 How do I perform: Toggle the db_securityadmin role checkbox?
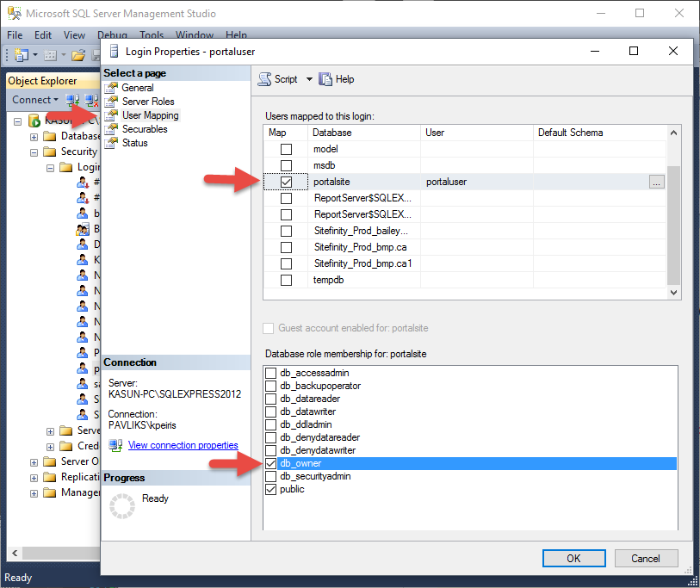click(x=270, y=476)
